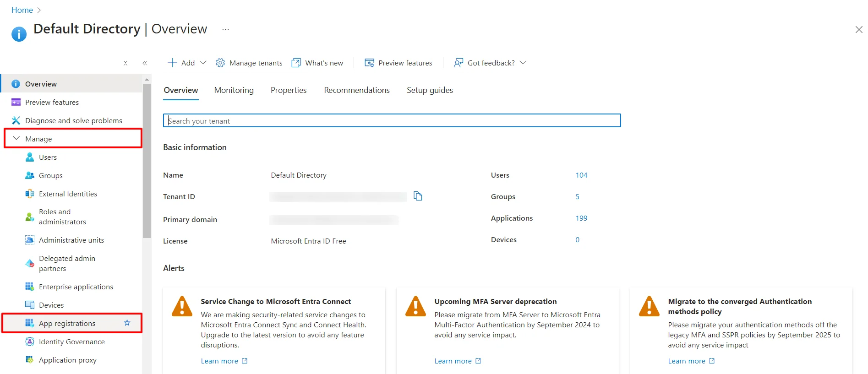The image size is (868, 374).
Task: Click Manage tenants text button
Action: (256, 63)
